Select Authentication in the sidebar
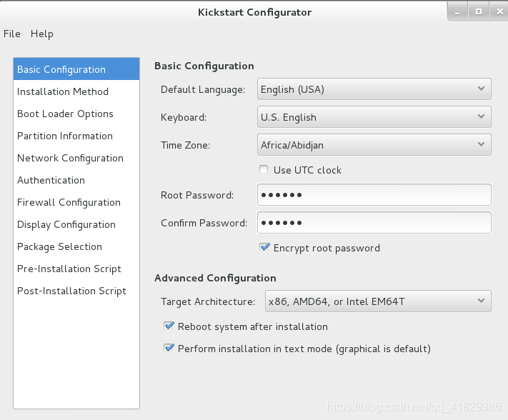508x420 pixels. [x=51, y=180]
